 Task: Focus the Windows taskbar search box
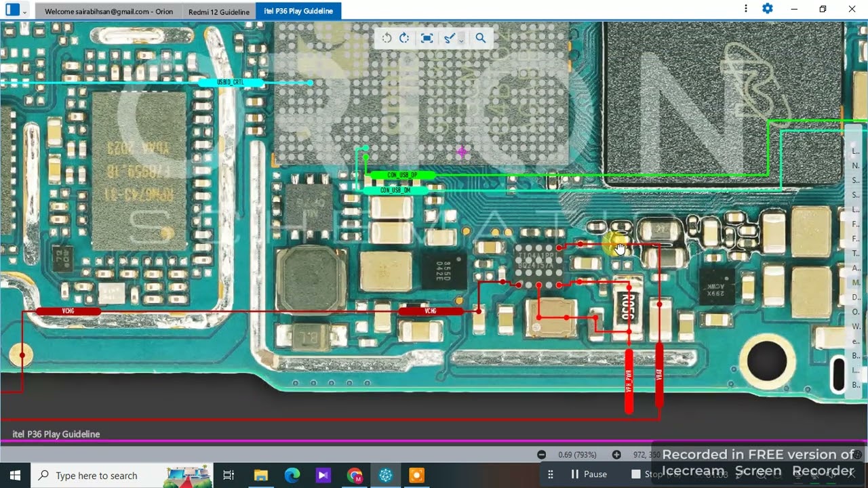click(122, 475)
